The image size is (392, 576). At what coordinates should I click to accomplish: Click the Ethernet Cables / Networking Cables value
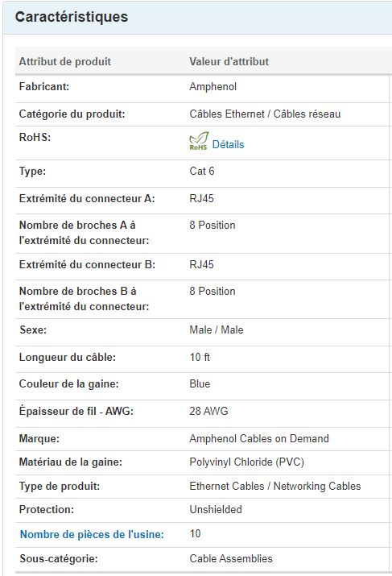coord(275,486)
